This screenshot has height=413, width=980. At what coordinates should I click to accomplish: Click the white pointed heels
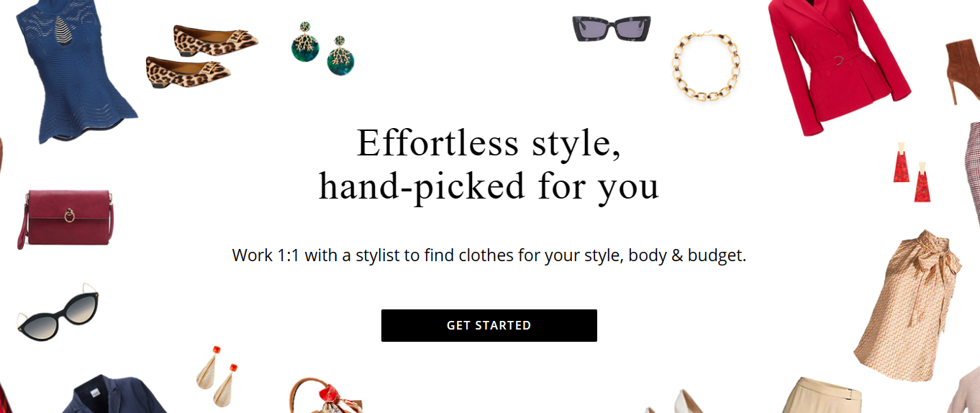coord(675,401)
